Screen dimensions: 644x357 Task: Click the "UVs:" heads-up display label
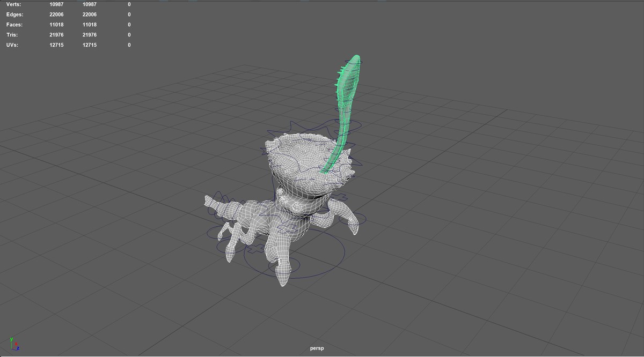(12, 45)
